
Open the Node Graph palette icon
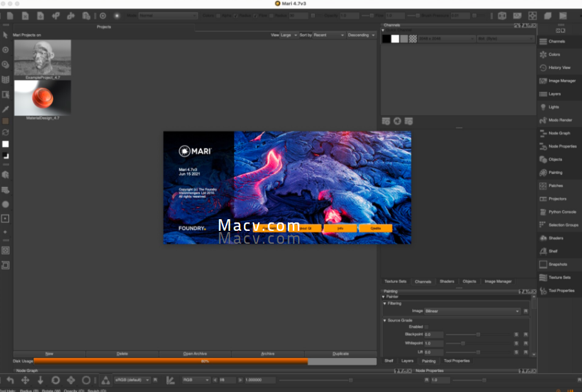pos(543,133)
